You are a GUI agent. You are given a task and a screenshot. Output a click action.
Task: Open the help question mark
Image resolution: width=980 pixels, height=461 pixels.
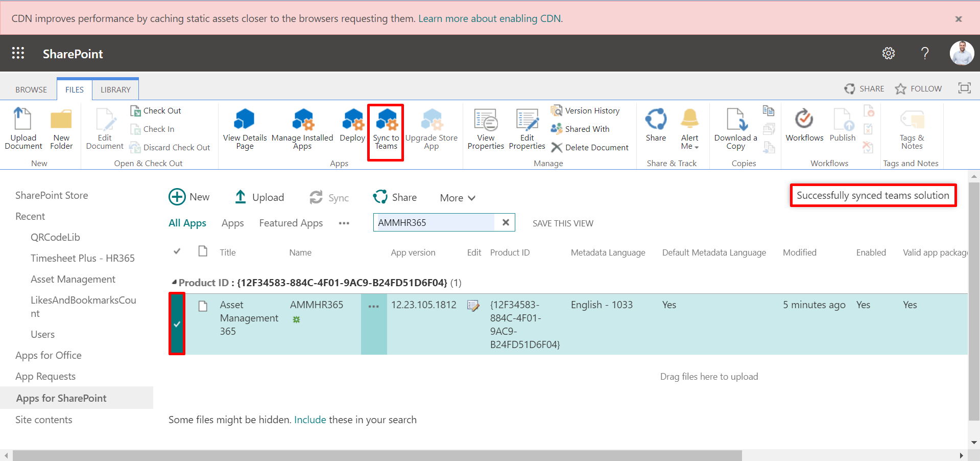pos(925,53)
